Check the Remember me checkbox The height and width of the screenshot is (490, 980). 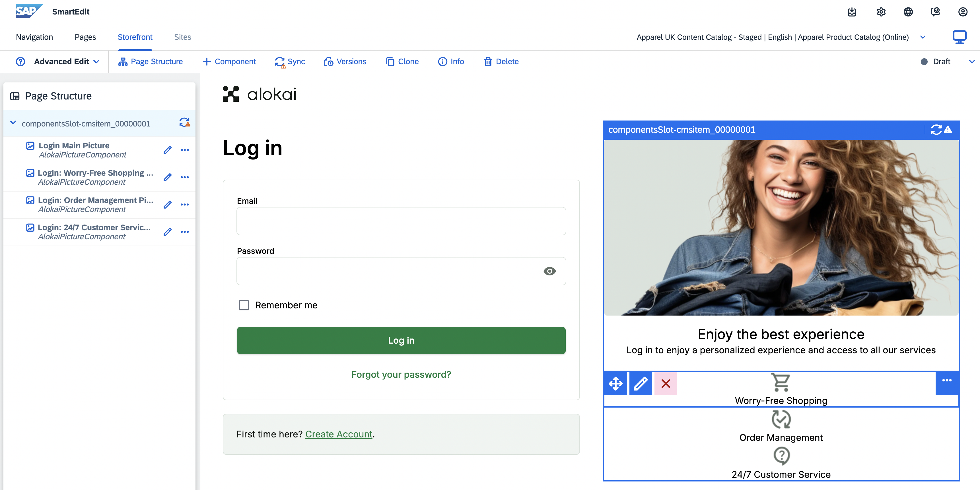pyautogui.click(x=244, y=305)
